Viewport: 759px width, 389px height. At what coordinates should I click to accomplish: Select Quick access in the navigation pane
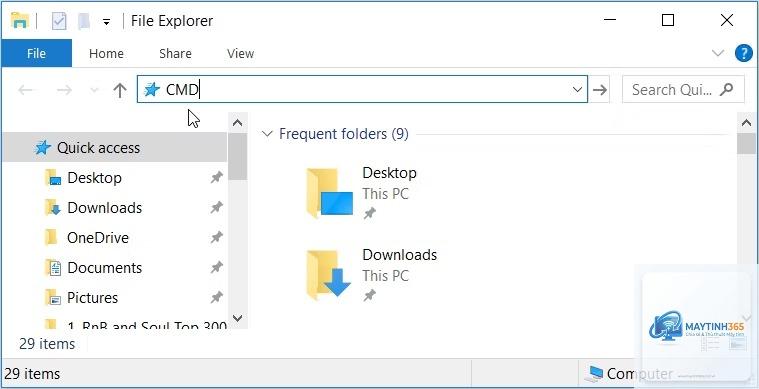115,148
